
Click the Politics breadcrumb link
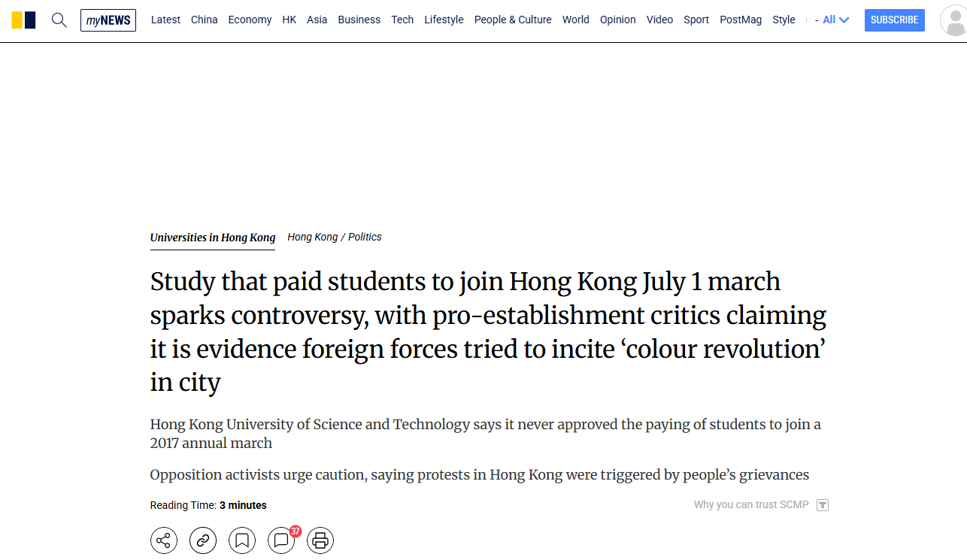click(x=365, y=238)
